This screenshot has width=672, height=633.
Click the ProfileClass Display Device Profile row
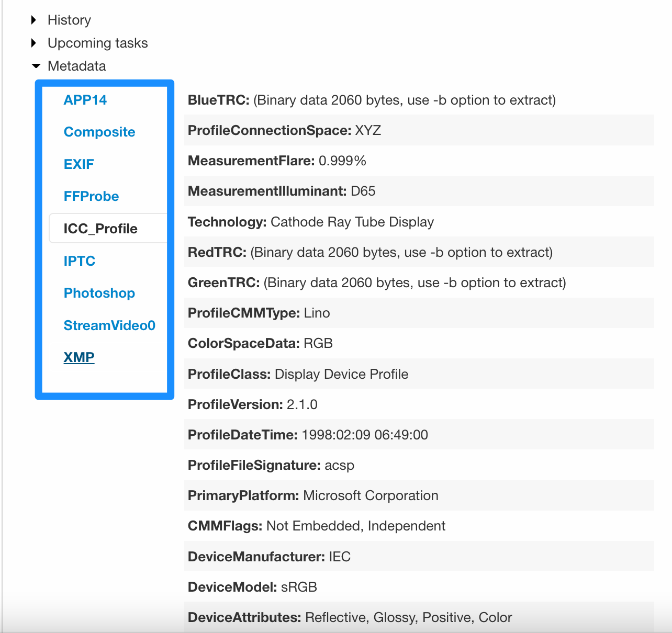(419, 374)
